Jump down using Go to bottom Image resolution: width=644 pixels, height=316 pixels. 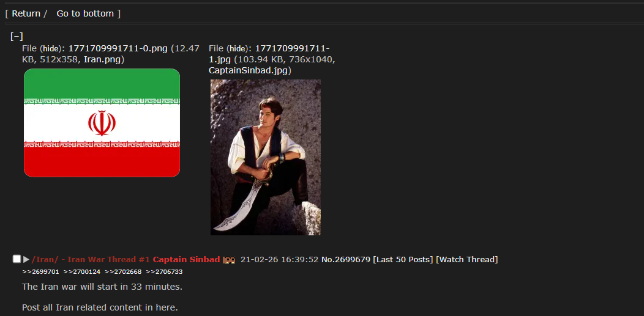85,13
